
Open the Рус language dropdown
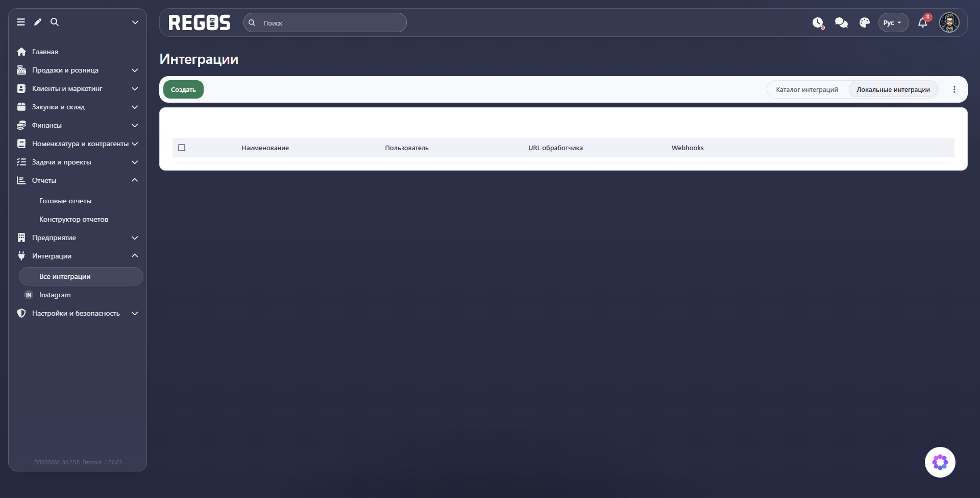tap(893, 23)
